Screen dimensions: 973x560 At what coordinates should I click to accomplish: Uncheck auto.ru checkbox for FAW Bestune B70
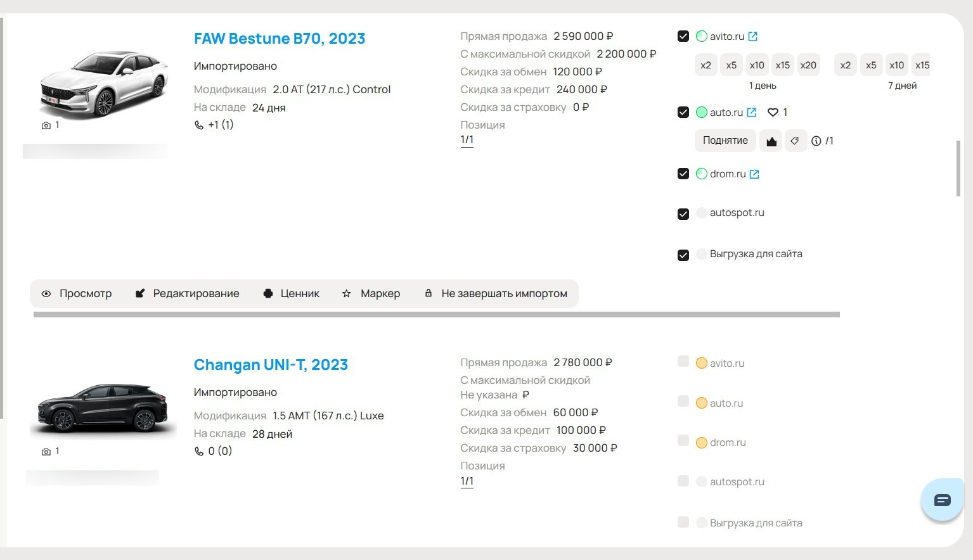683,112
